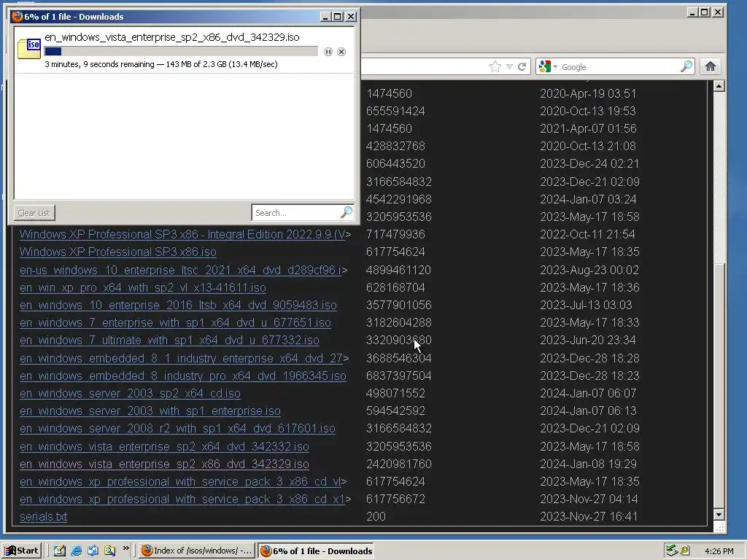Open the serials.txt file link
This screenshot has height=560, width=747.
pyautogui.click(x=43, y=517)
